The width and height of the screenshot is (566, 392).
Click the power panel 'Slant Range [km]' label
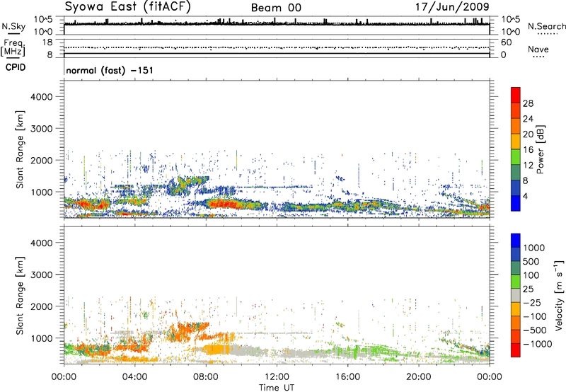[20, 149]
